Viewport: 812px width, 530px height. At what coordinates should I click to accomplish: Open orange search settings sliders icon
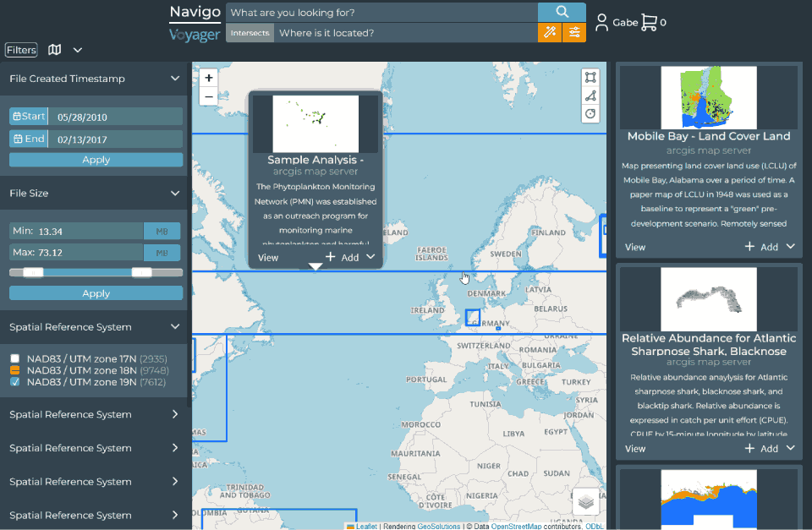[x=574, y=33]
